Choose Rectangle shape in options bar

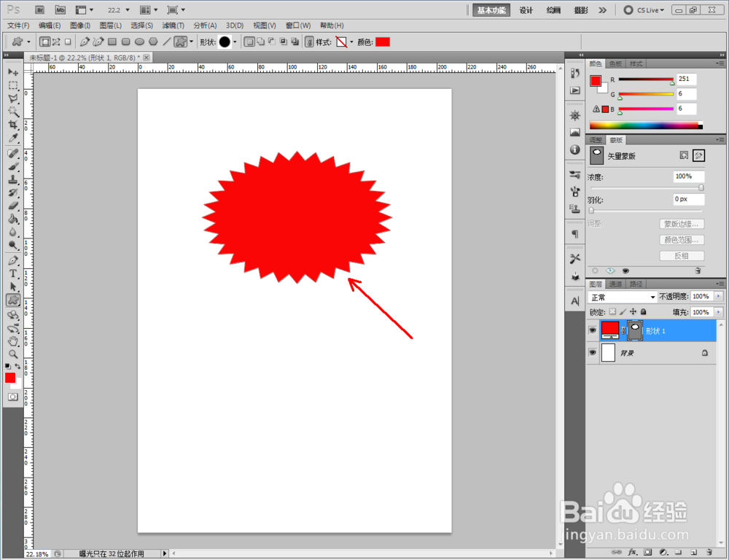coord(112,42)
